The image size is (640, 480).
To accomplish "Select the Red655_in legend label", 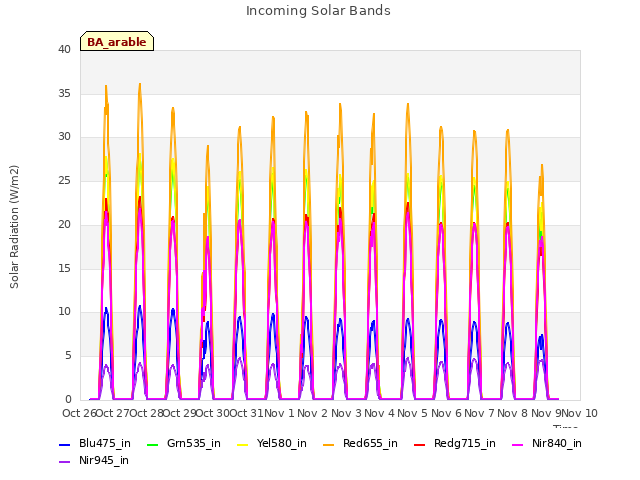I will pos(370,443).
